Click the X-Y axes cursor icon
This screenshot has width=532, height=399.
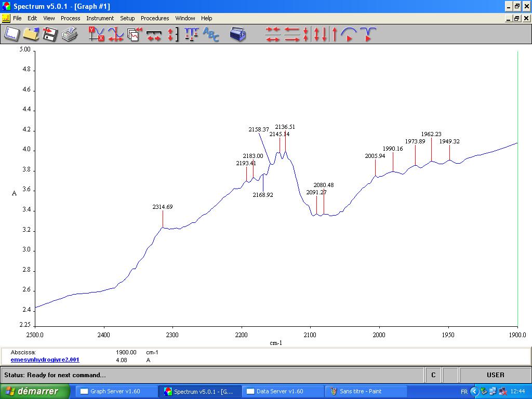tap(96, 34)
